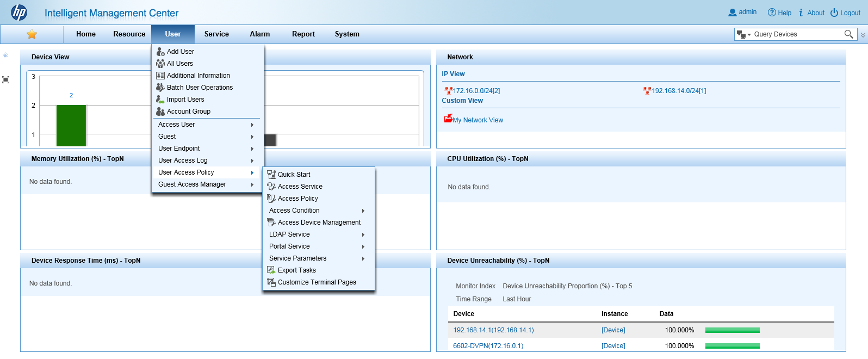The height and width of the screenshot is (359, 868).
Task: Select User Access Policy menu entry
Action: (207, 172)
